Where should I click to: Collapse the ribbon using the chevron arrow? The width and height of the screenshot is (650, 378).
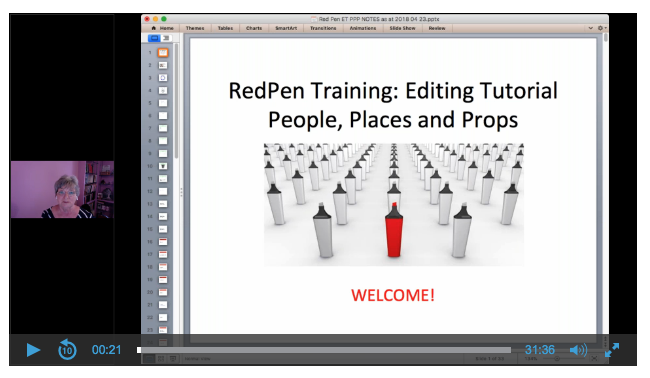(591, 28)
